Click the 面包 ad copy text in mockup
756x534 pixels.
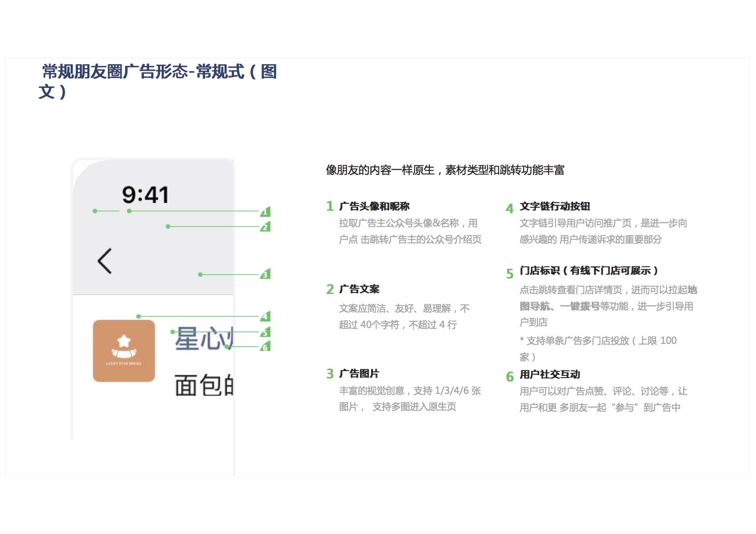(203, 385)
